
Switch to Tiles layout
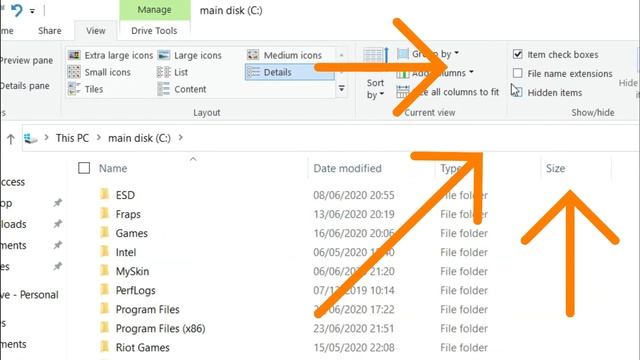[85, 89]
